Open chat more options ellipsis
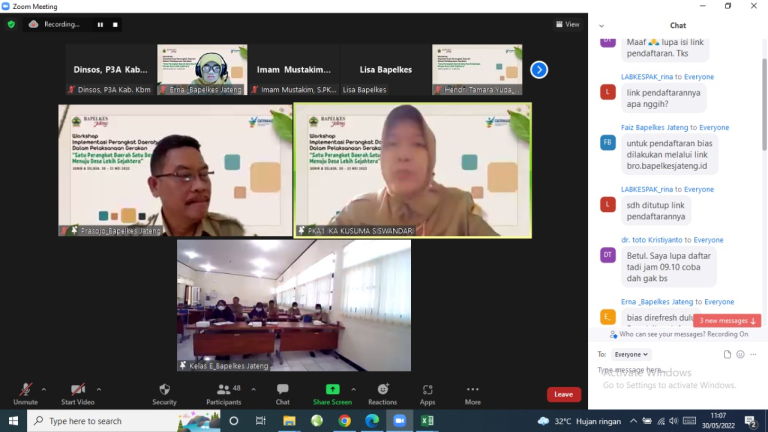The width and height of the screenshot is (768, 432). click(x=753, y=354)
